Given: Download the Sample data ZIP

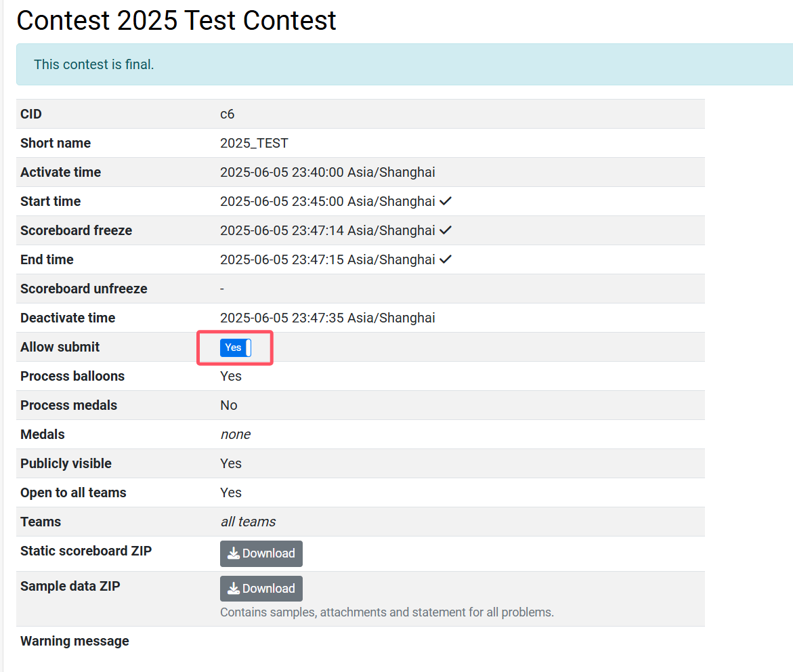Looking at the screenshot, I should (x=261, y=589).
